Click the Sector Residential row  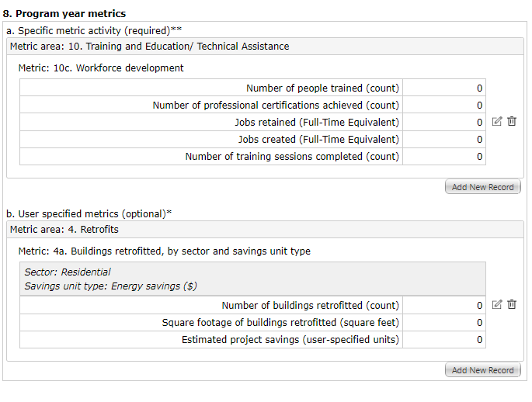point(68,272)
